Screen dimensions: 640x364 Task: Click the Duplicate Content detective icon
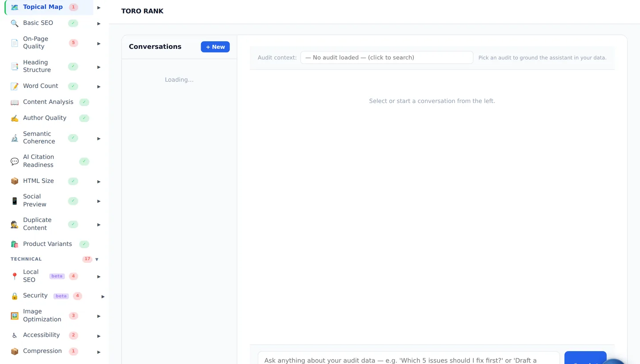(15, 224)
